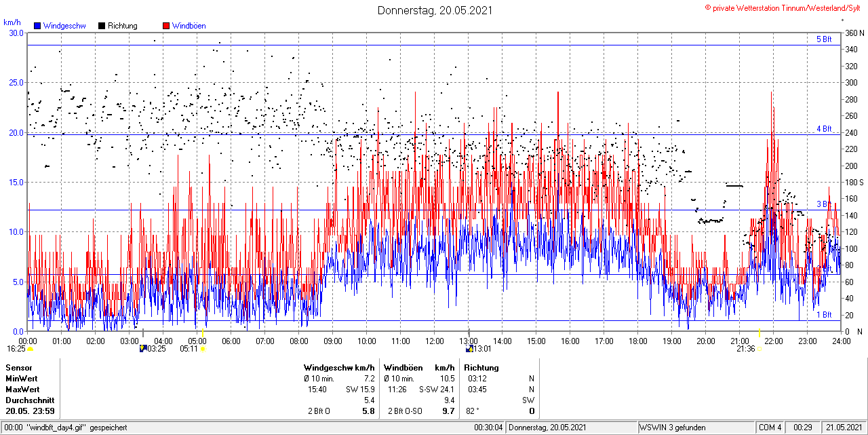Click the WSWIN 3 gefunden status entry

click(673, 428)
